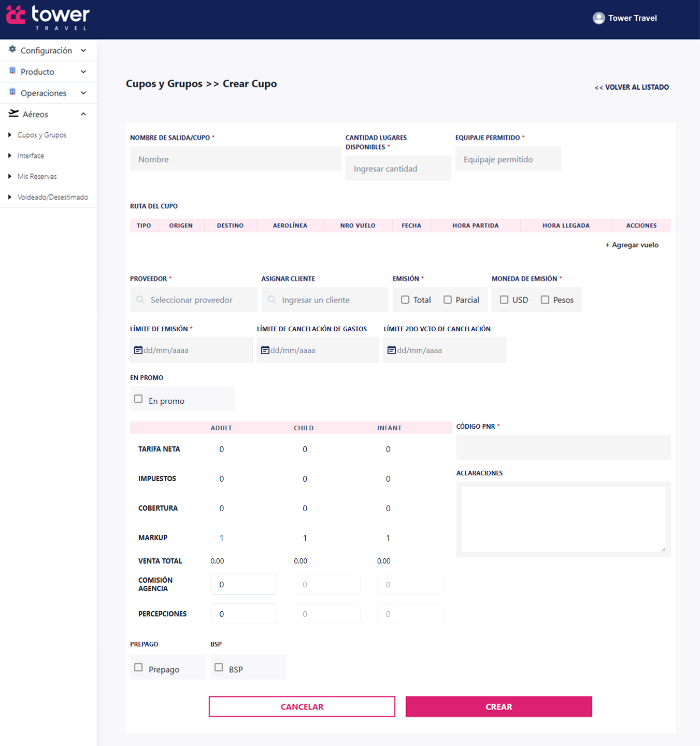Click the CREAR button
700x746 pixels.
(x=499, y=707)
